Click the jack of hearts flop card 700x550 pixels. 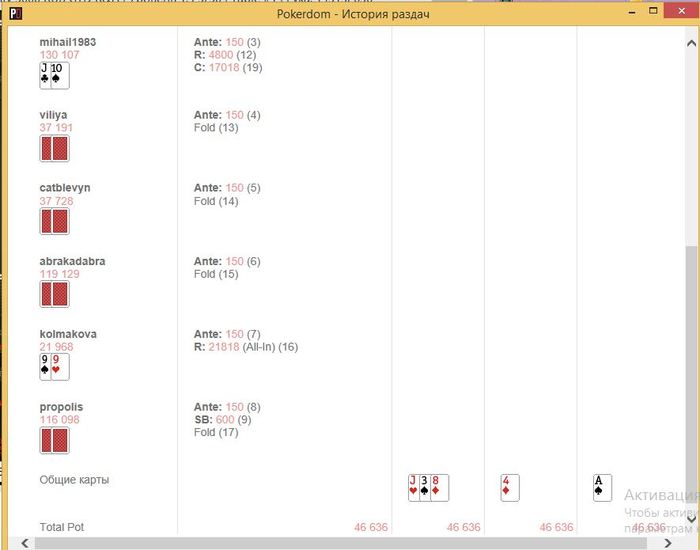(414, 488)
